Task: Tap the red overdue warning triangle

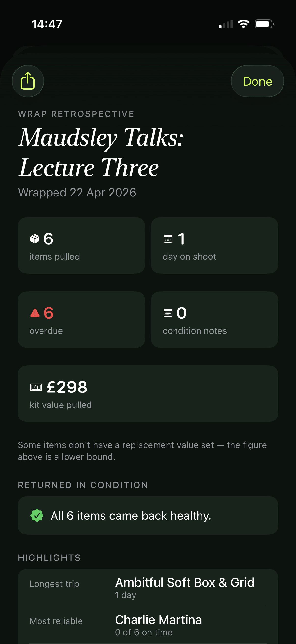Action: (x=35, y=313)
